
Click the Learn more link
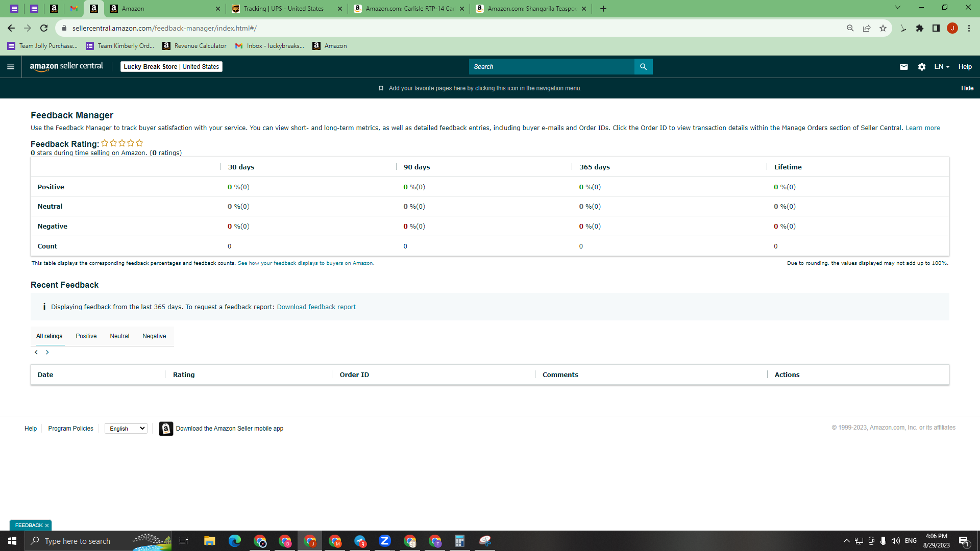(x=923, y=128)
